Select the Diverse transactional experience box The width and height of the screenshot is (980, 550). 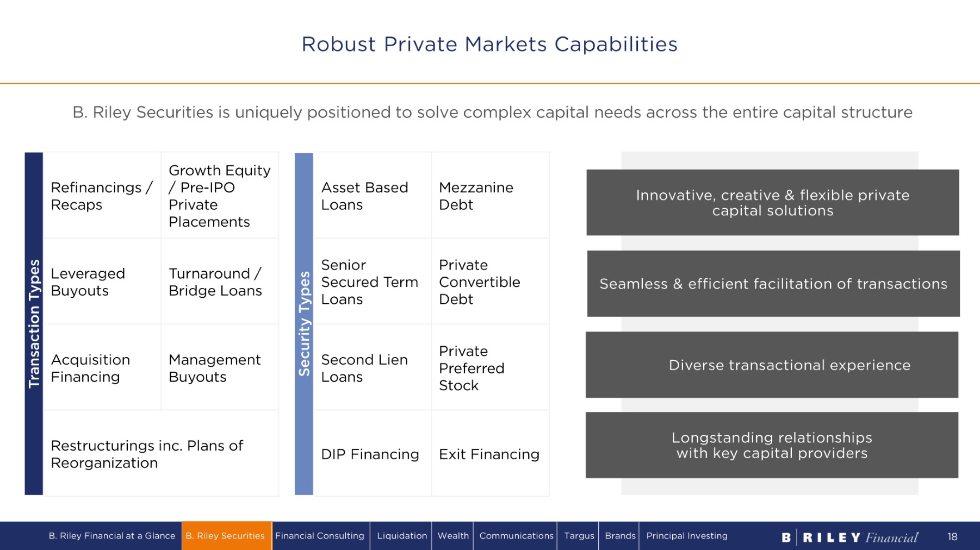point(772,365)
